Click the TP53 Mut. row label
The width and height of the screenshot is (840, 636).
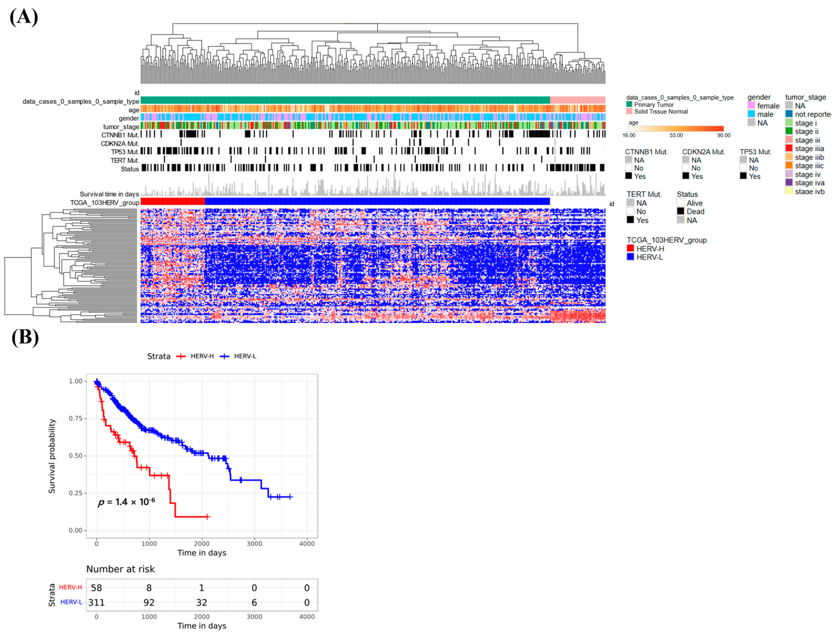point(125,152)
